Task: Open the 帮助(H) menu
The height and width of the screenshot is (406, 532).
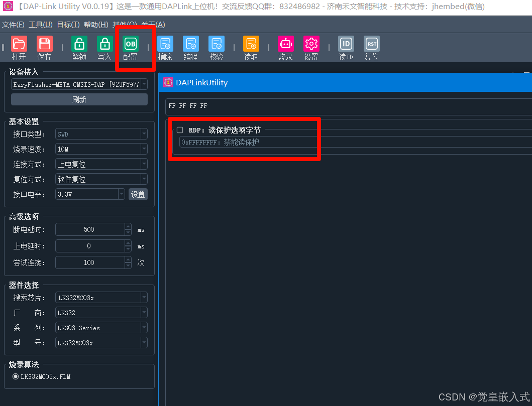Action: tap(96, 25)
